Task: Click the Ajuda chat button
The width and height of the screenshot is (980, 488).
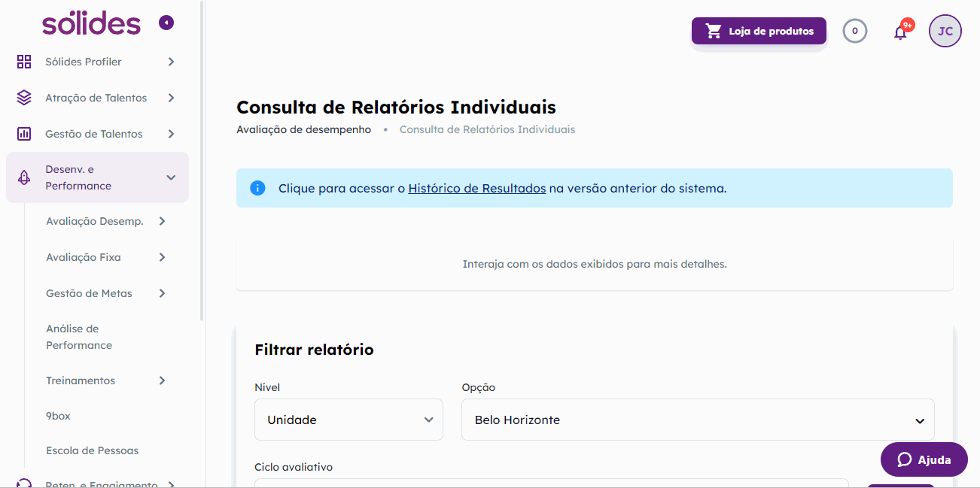Action: click(924, 459)
